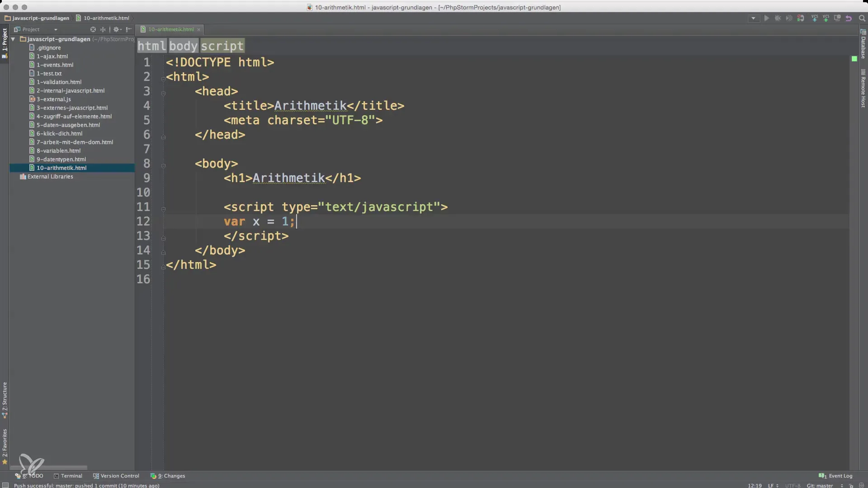This screenshot has height=488, width=868.
Task: Toggle read-only lock icon in status bar
Action: [851, 485]
